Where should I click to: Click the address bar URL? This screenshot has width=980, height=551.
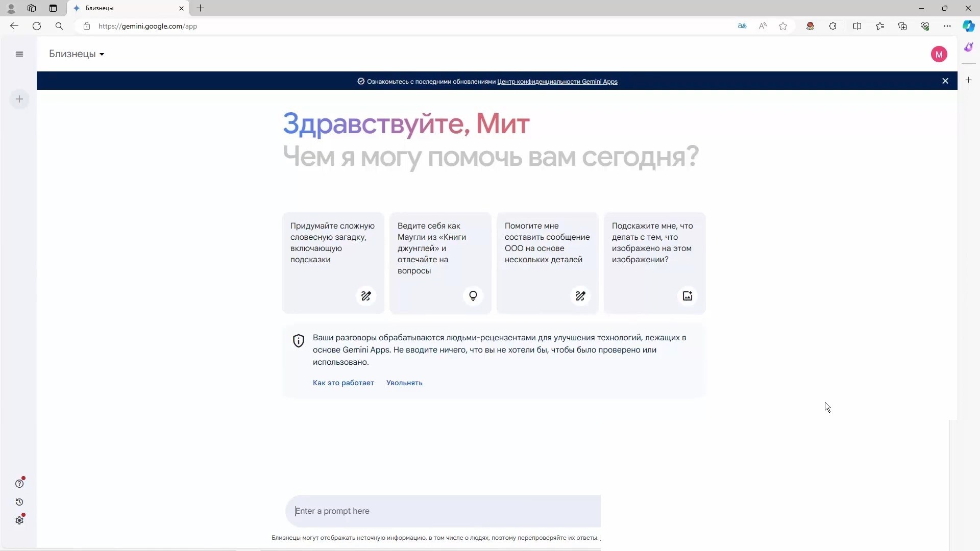coord(148,26)
